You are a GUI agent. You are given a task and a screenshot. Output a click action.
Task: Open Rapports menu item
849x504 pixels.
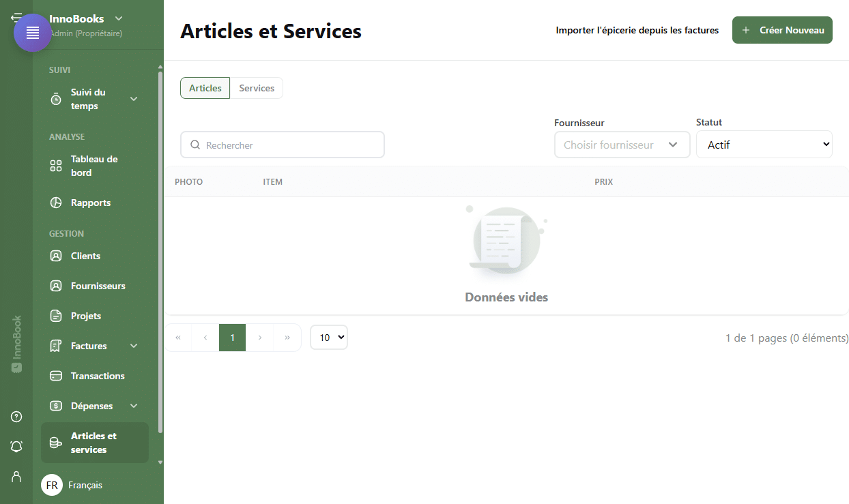tap(95, 203)
